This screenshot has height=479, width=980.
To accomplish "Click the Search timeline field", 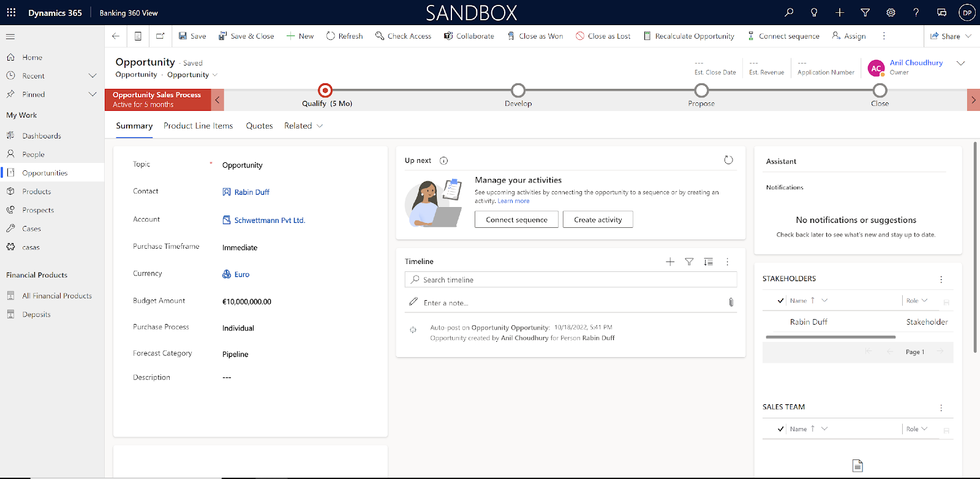I will pos(571,280).
